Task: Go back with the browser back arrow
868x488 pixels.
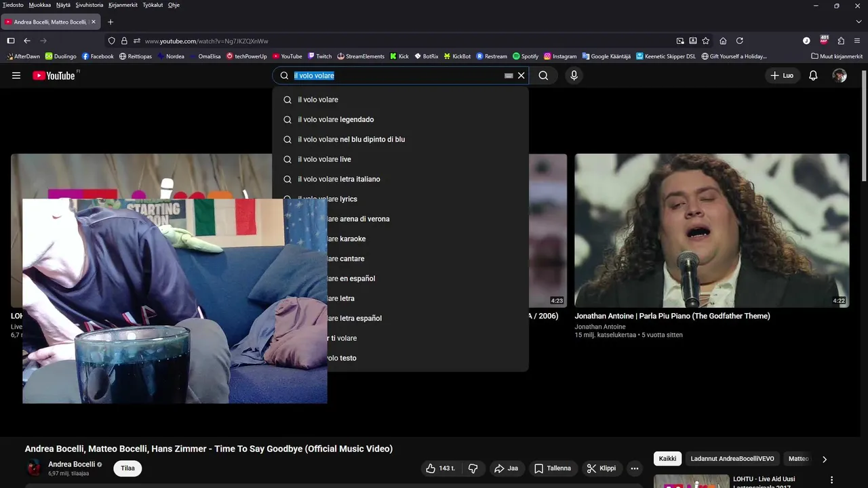Action: click(27, 41)
